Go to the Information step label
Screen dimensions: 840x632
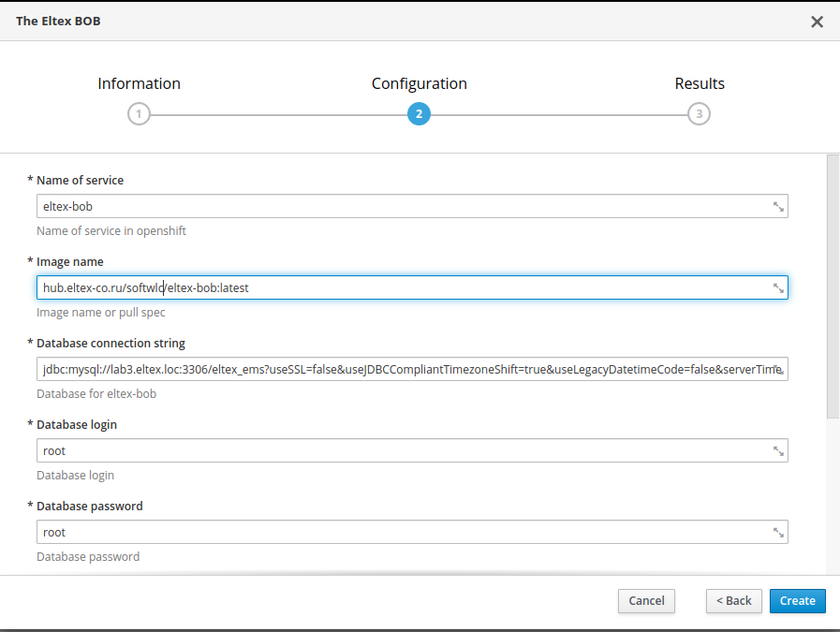[x=139, y=83]
